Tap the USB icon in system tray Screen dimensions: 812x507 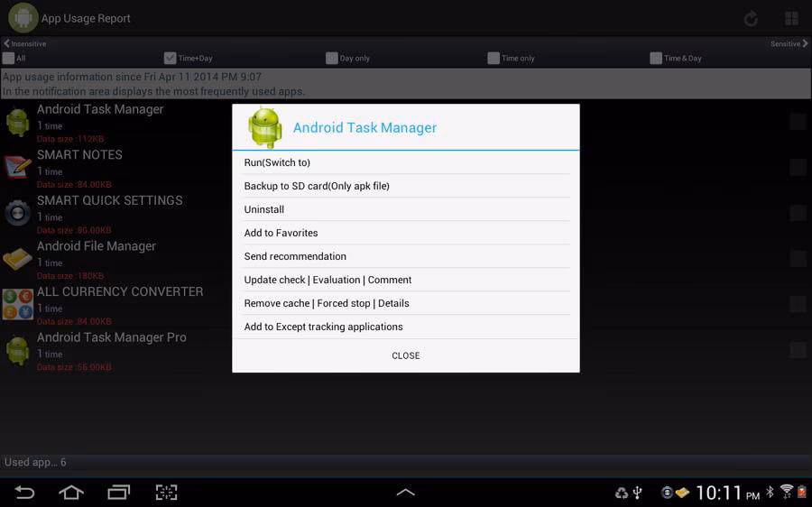(x=638, y=493)
